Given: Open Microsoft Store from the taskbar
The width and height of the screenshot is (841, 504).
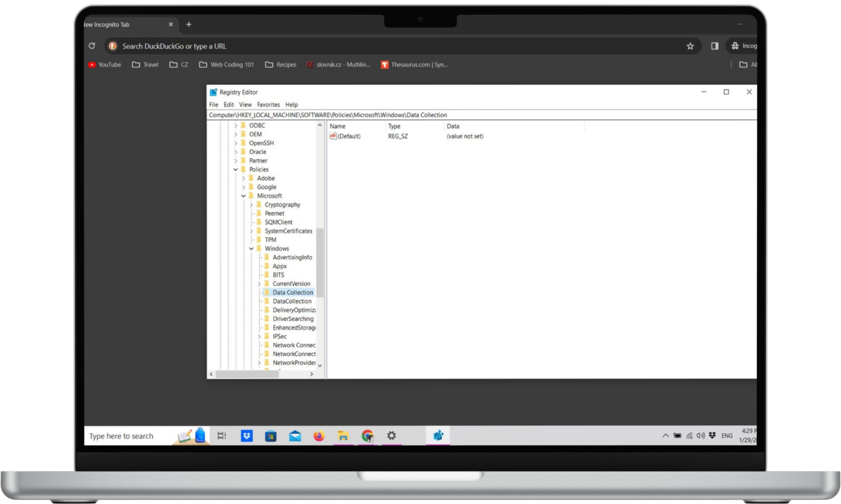Looking at the screenshot, I should point(270,435).
